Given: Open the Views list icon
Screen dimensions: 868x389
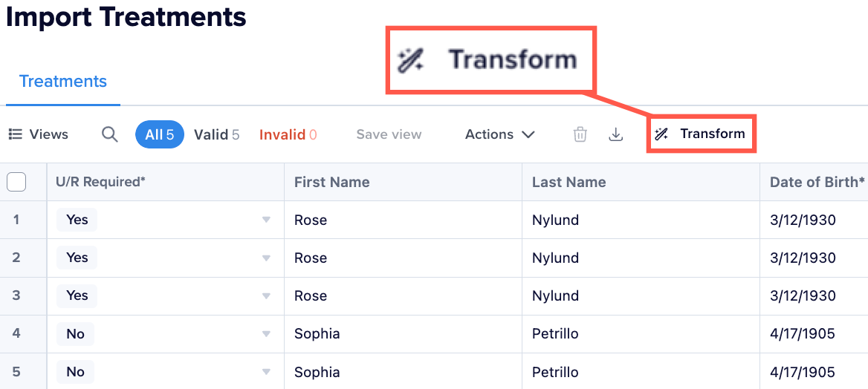Looking at the screenshot, I should click(16, 134).
